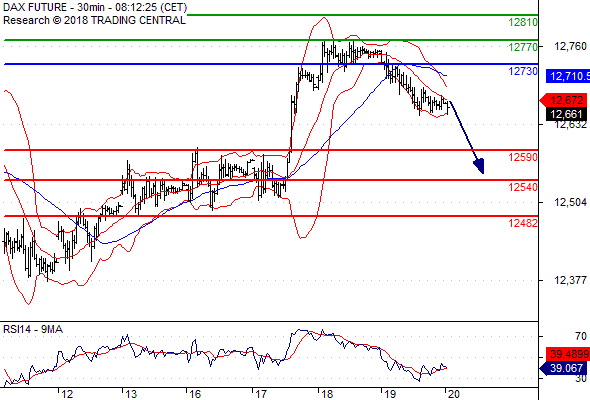This screenshot has height=400, width=590.
Task: Click the DAX FUTURE 30min chart title
Action: [x=95, y=7]
